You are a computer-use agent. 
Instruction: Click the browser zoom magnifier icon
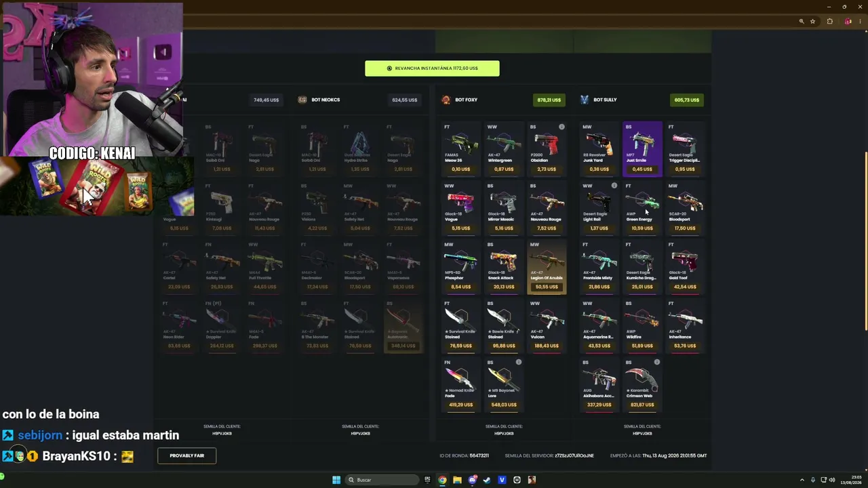[x=802, y=22]
